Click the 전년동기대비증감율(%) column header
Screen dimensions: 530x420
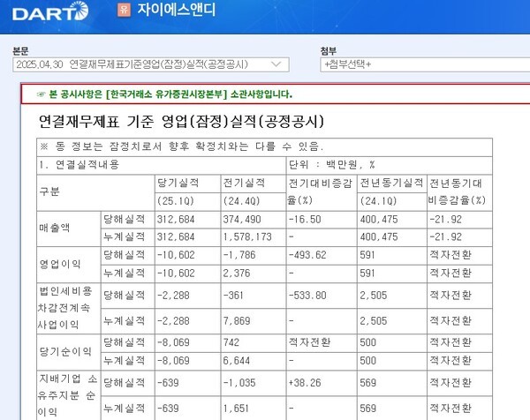459,192
